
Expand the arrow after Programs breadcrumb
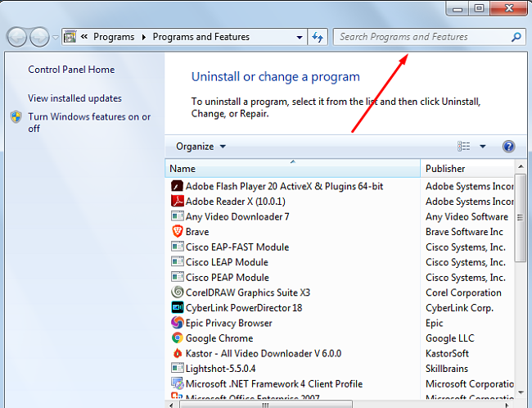pyautogui.click(x=144, y=37)
